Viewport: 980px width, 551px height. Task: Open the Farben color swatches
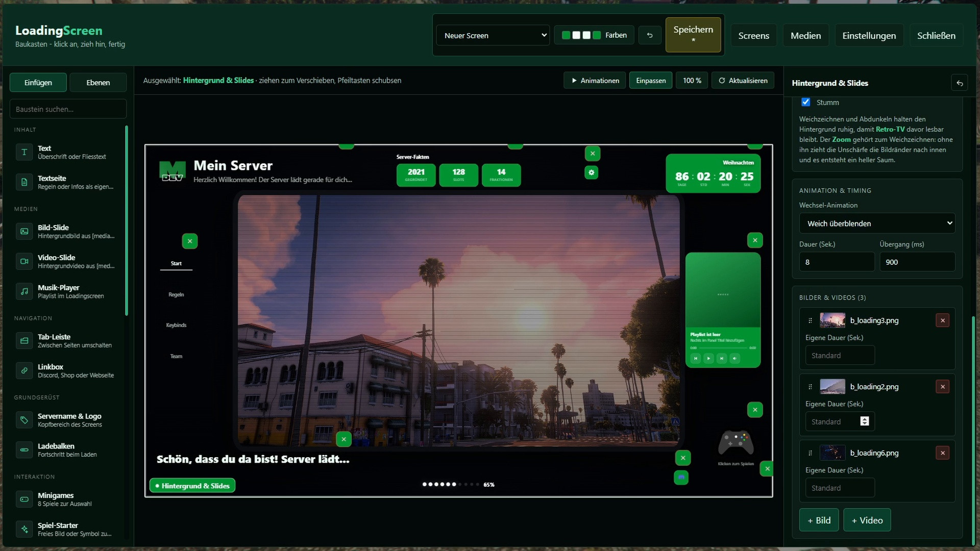(x=594, y=35)
